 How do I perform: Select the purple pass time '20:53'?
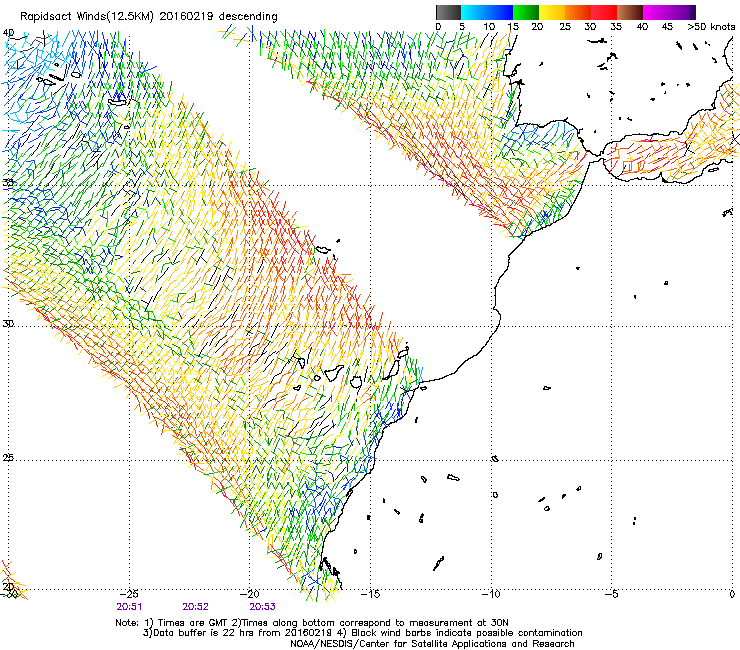[x=262, y=607]
